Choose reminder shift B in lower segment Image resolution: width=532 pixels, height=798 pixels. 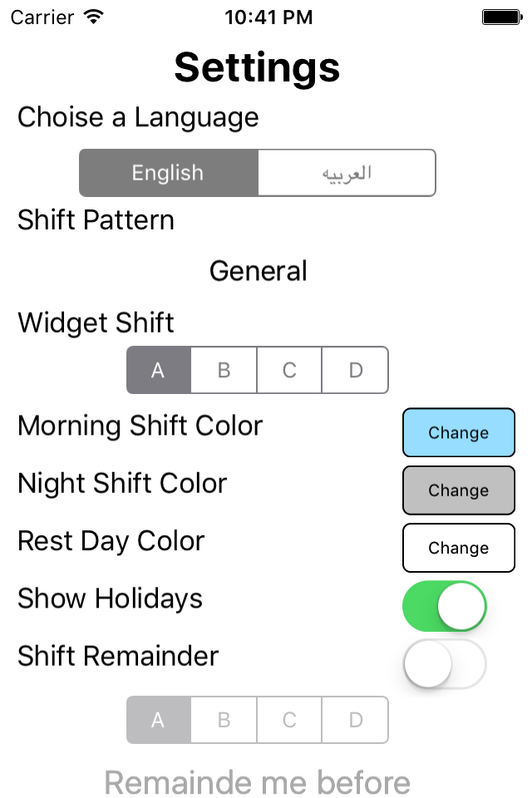pyautogui.click(x=224, y=720)
